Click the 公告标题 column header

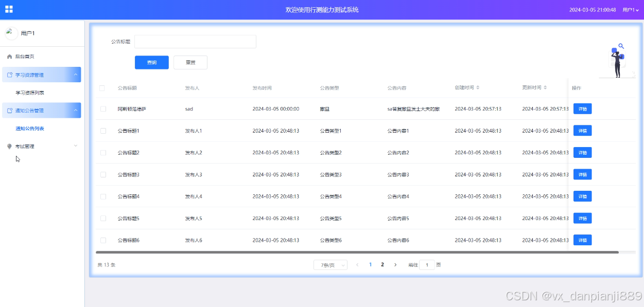127,88
